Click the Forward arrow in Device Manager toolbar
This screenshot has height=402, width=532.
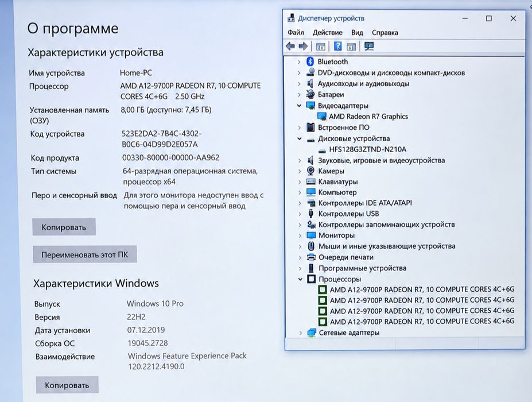click(303, 46)
